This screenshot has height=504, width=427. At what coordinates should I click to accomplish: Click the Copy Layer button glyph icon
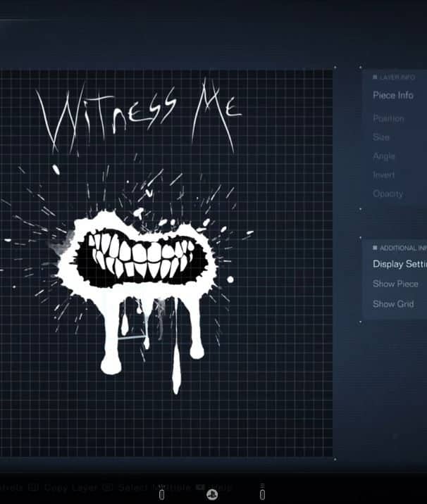pyautogui.click(x=33, y=488)
